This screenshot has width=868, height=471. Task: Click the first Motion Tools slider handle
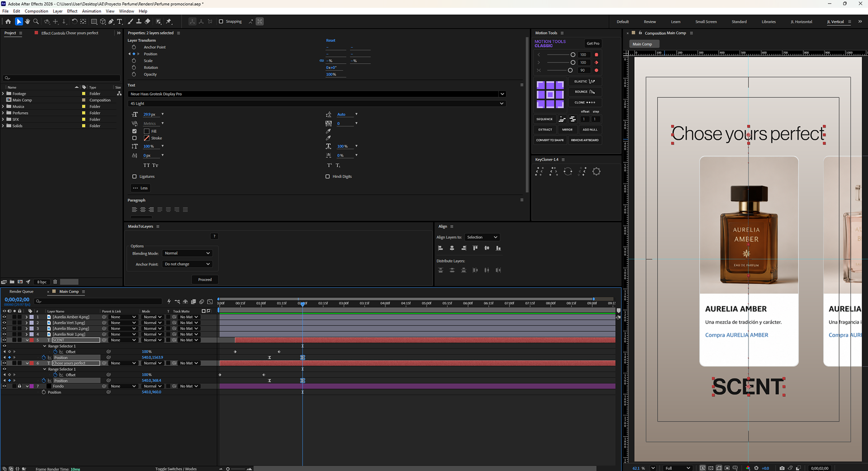pos(573,55)
